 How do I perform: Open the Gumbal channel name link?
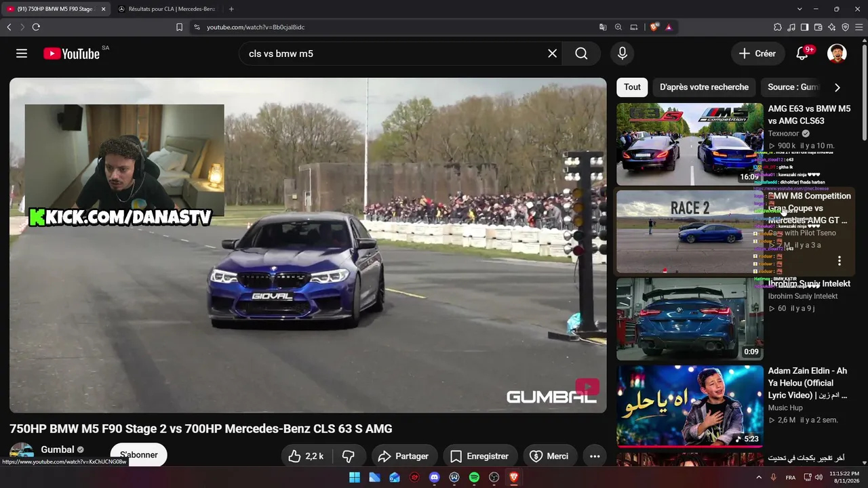click(x=58, y=449)
